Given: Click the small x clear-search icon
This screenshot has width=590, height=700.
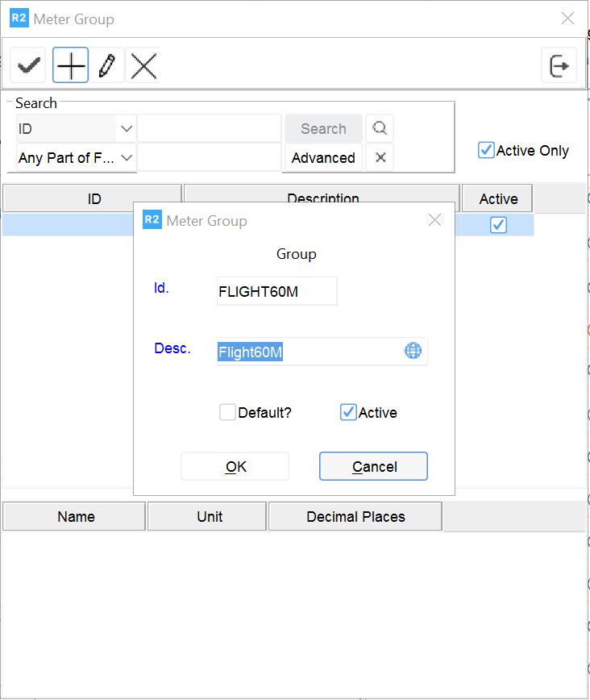Looking at the screenshot, I should tap(380, 158).
